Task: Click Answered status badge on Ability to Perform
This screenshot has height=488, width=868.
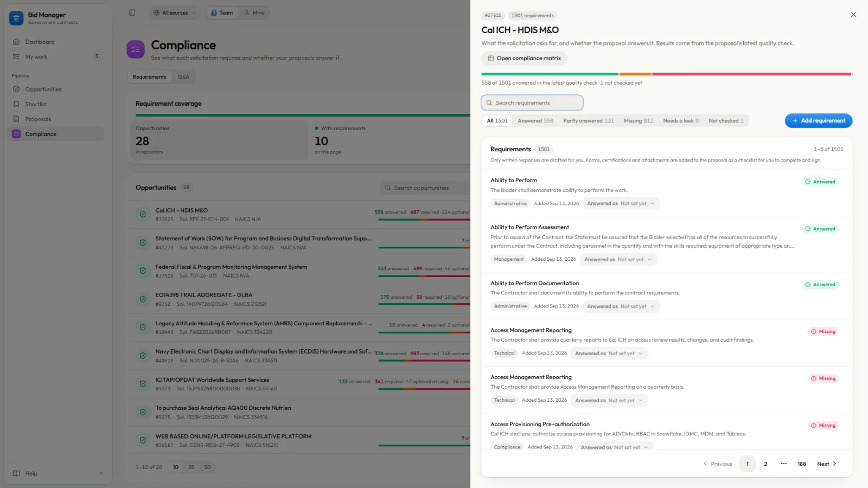Action: [x=820, y=182]
